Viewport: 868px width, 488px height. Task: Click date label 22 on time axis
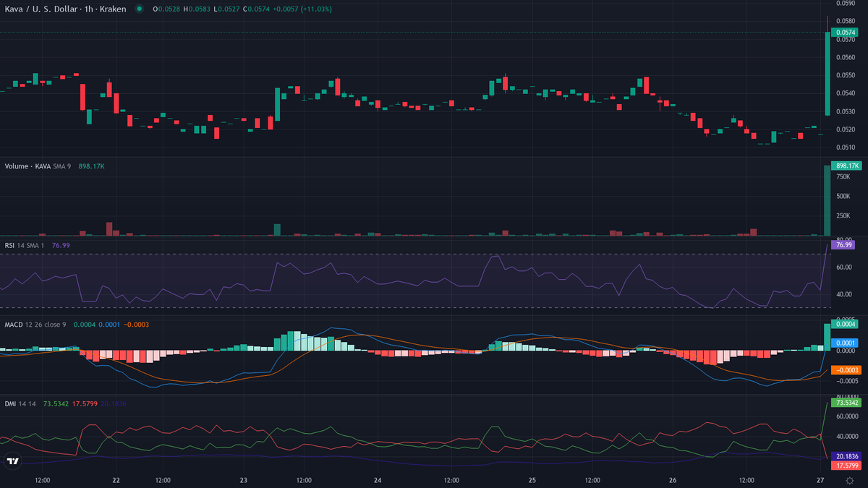click(x=116, y=480)
